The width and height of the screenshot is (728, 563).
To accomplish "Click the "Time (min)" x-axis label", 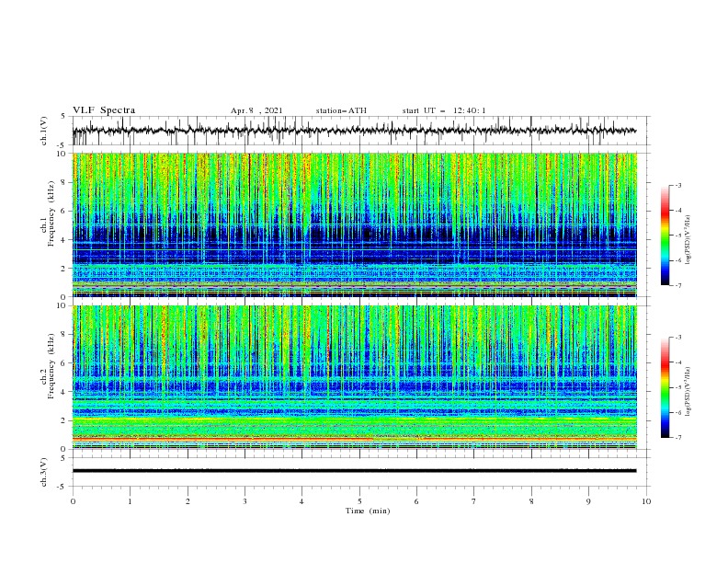I will click(x=368, y=511).
